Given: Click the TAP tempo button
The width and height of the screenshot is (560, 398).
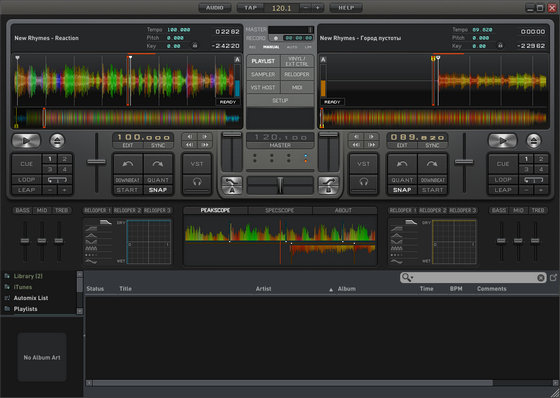Looking at the screenshot, I should [x=250, y=8].
